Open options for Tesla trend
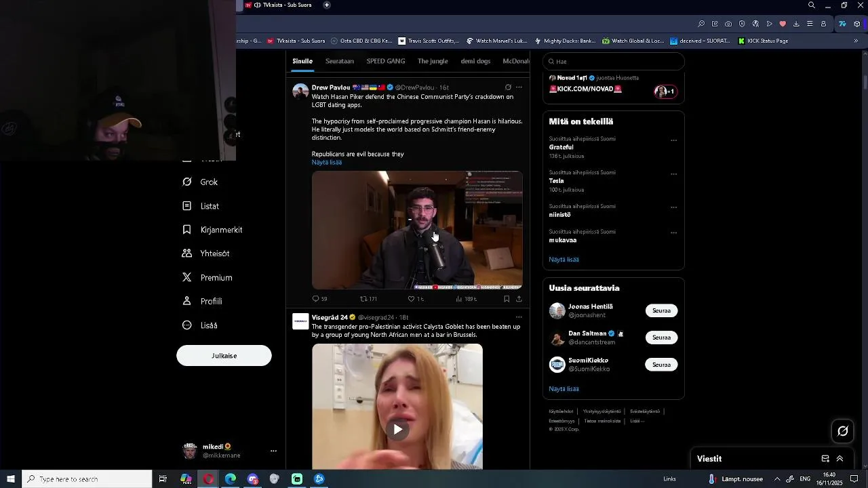Image resolution: width=868 pixels, height=488 pixels. coord(673,174)
